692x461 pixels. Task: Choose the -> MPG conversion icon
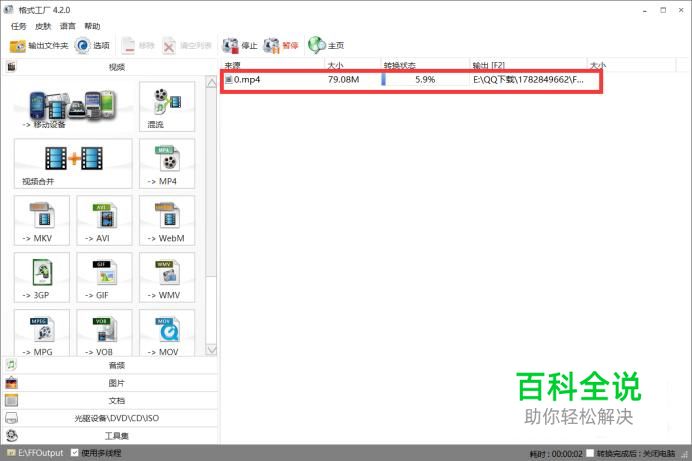(x=42, y=333)
